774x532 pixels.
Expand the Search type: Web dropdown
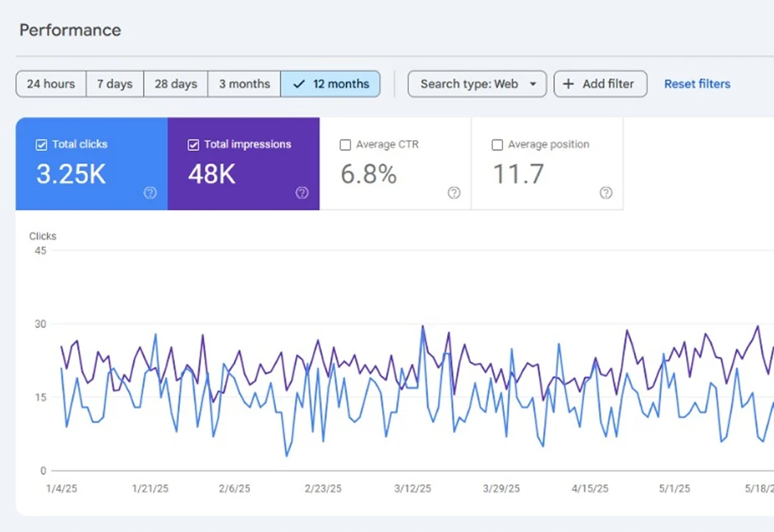tap(477, 84)
